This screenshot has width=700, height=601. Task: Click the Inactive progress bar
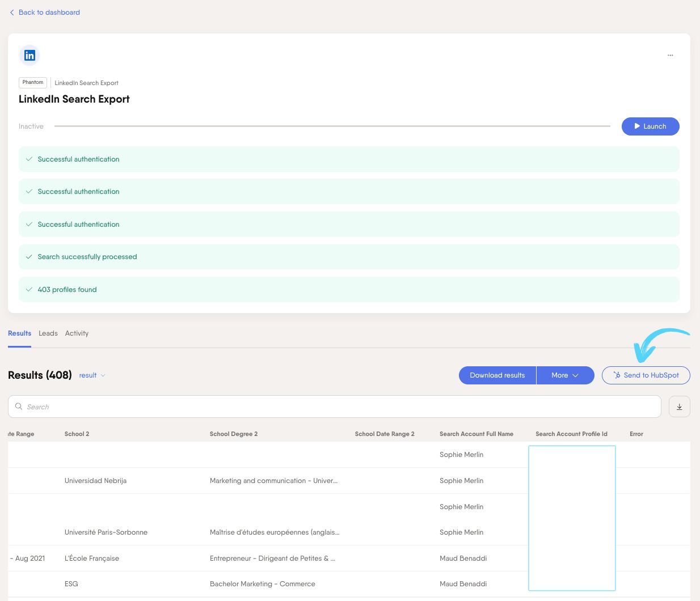pos(332,126)
